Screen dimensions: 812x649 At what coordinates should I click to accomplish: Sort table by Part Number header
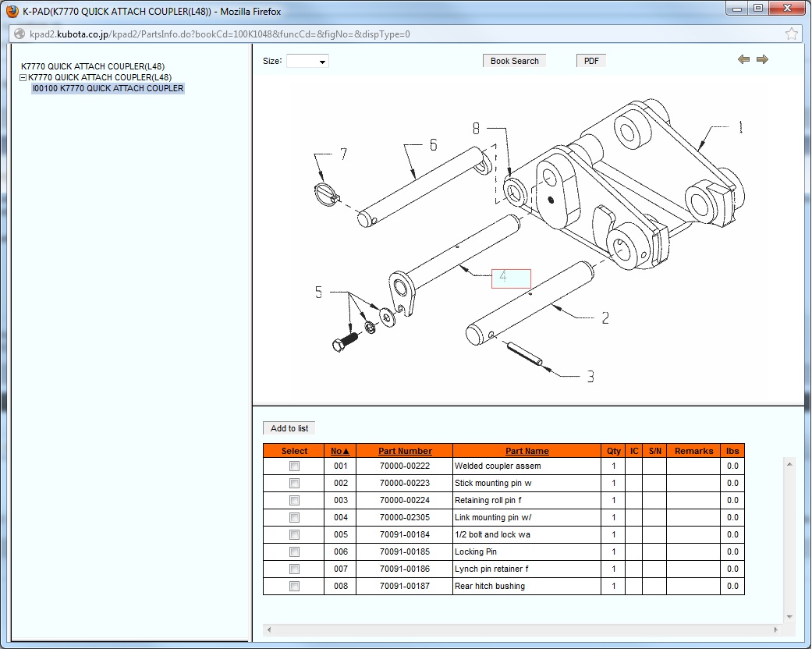(405, 451)
